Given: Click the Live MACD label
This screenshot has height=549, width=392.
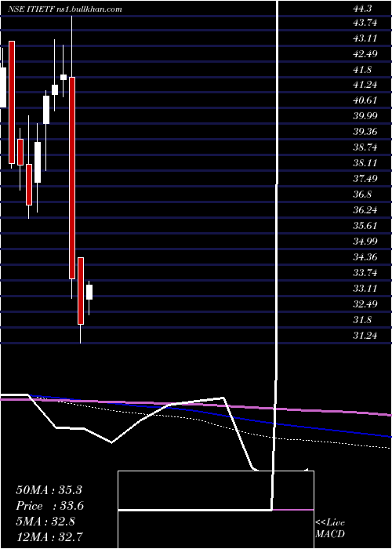Looking at the screenshot, I should tap(330, 529).
